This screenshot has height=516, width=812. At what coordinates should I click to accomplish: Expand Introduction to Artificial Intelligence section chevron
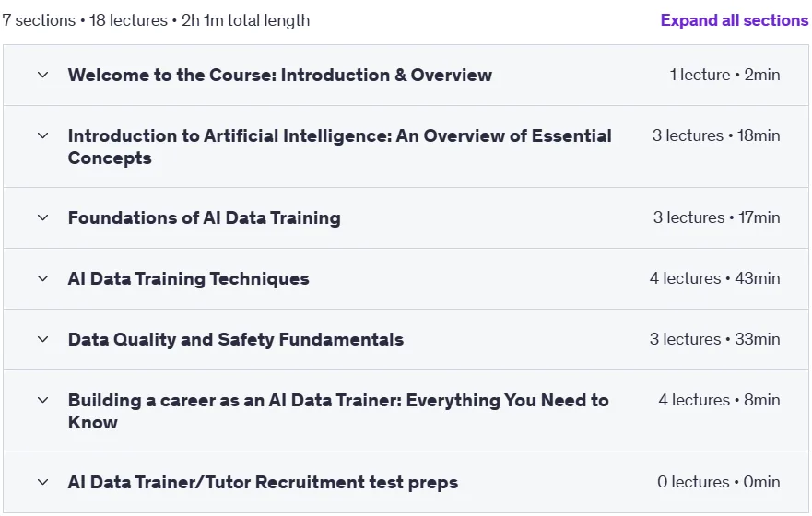(x=43, y=136)
